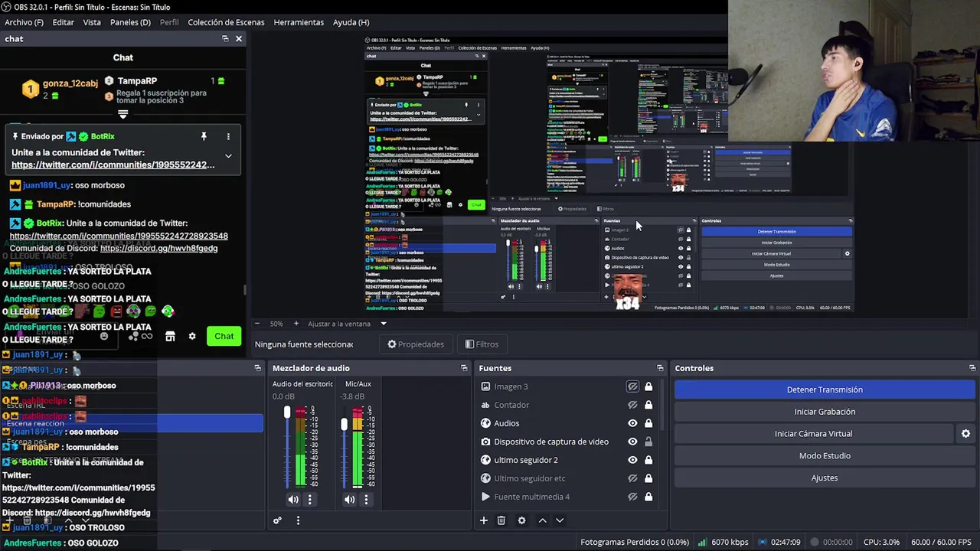Viewport: 980px width, 551px height.
Task: Expand the chat leaderboard handle
Action: [x=122, y=114]
